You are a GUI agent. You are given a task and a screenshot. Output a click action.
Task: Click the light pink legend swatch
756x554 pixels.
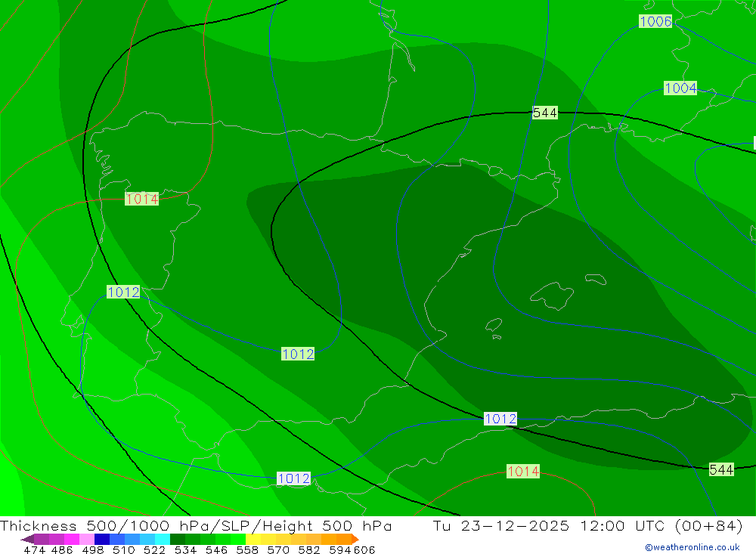click(87, 539)
